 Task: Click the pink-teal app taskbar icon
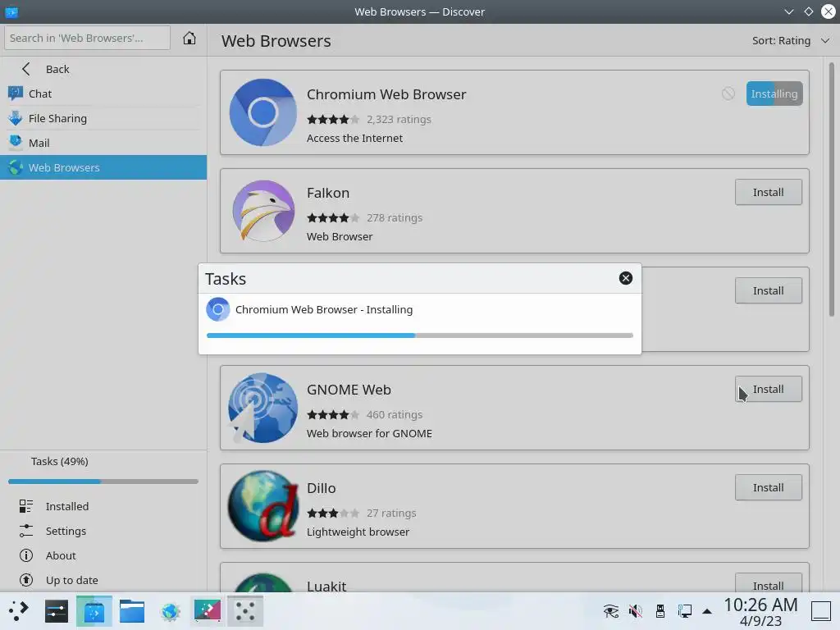click(208, 610)
